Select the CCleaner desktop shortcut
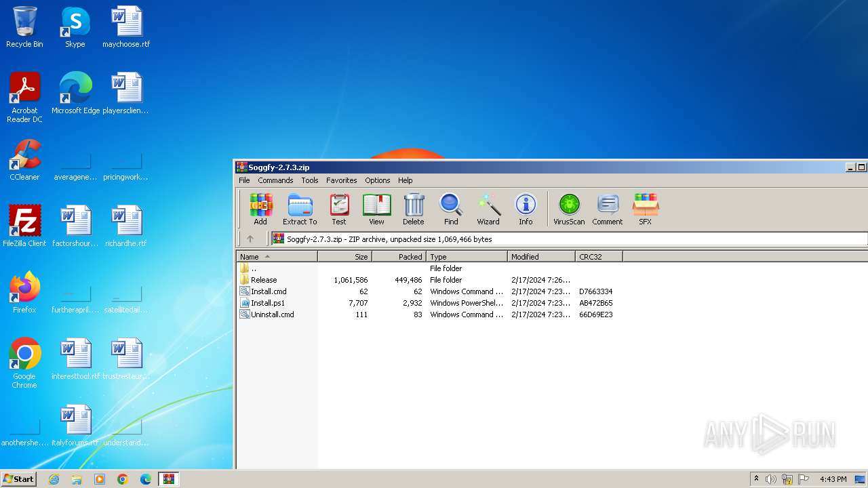 coord(24,160)
